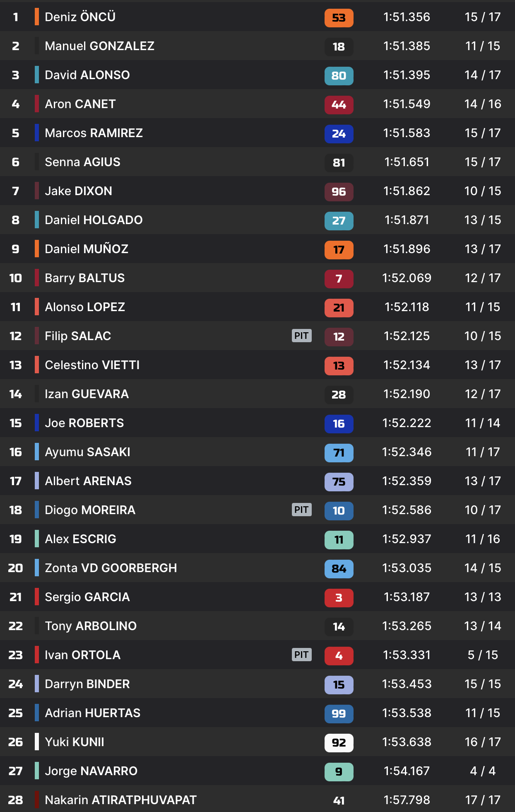Click lap time 1:53.035 of Zonta VD GOORBERGH
The image size is (515, 812).
(407, 568)
